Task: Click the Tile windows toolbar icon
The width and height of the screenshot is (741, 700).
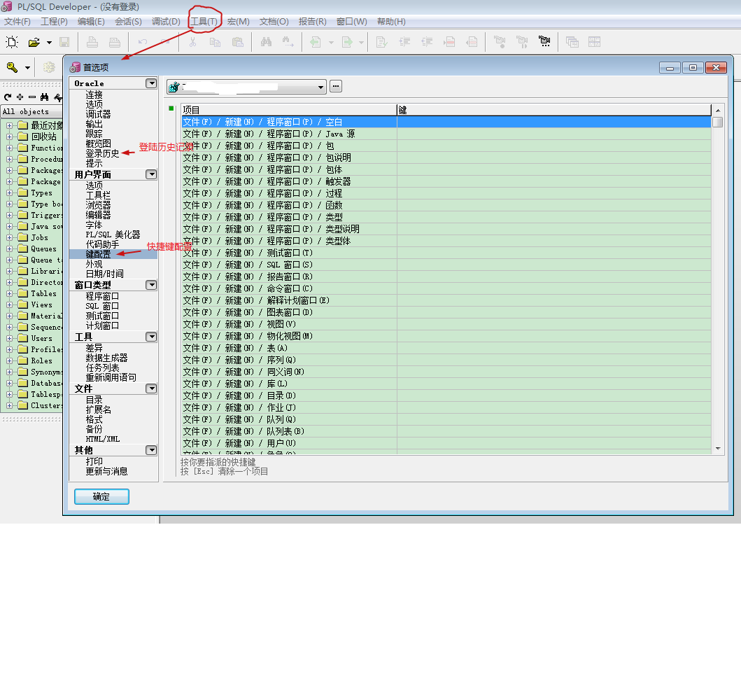Action: pos(594,42)
